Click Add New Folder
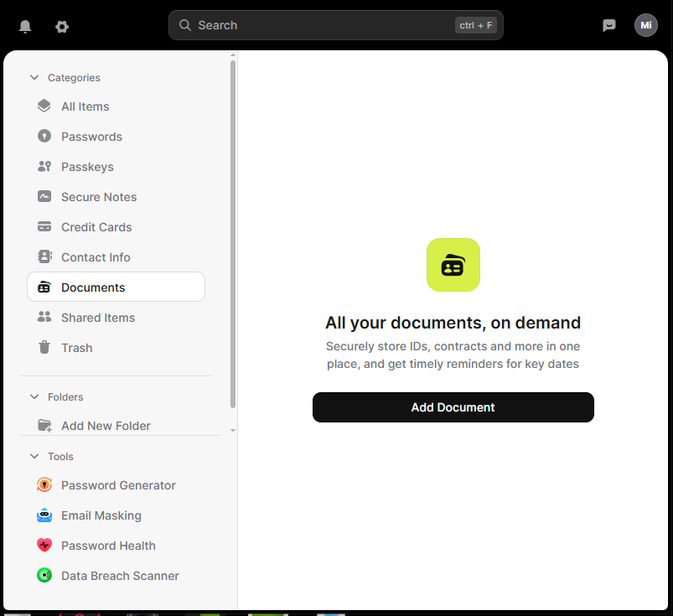Screen dimensions: 673x616 [106, 426]
